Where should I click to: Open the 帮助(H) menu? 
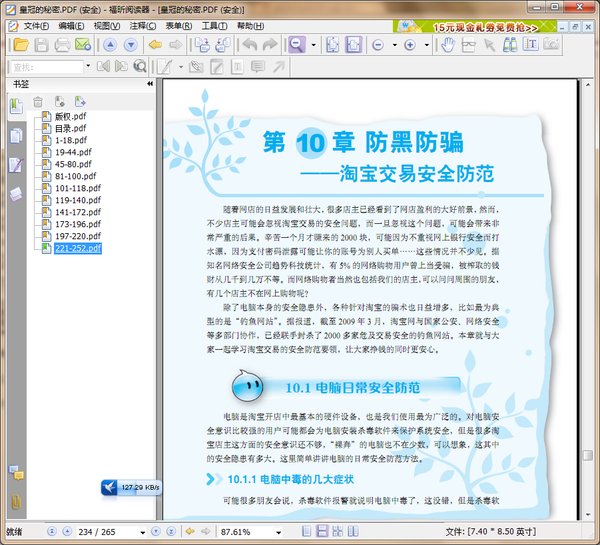click(x=251, y=26)
